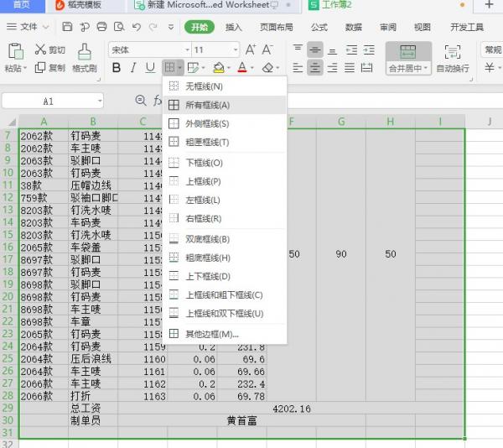Viewport: 503px width, 448px height.
Task: Toggle Italic formatting
Action: 133,68
